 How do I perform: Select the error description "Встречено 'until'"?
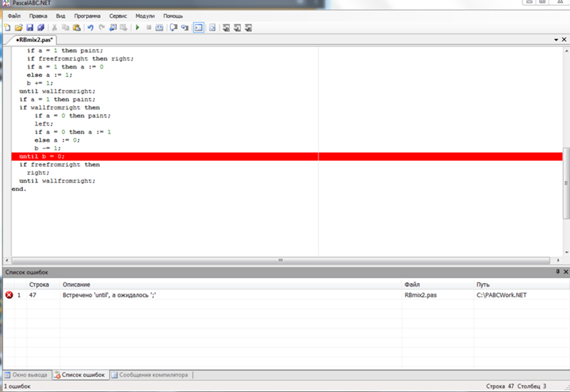pos(110,295)
